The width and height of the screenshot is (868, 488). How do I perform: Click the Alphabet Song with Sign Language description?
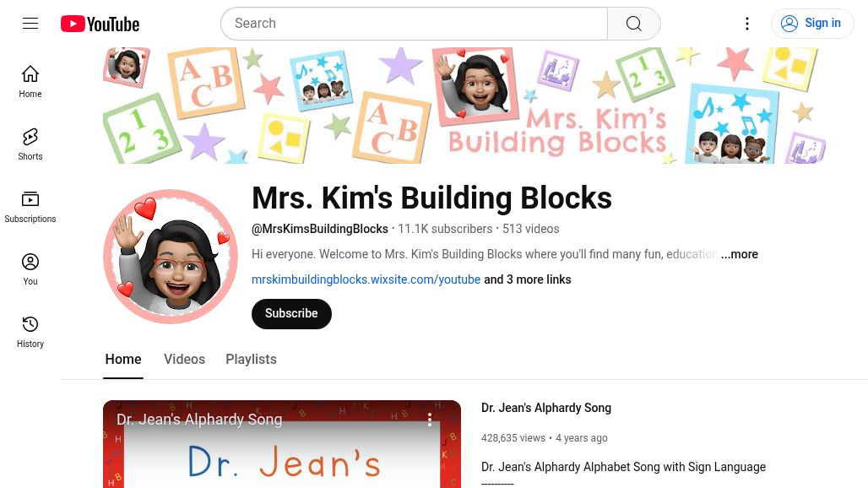coord(623,467)
